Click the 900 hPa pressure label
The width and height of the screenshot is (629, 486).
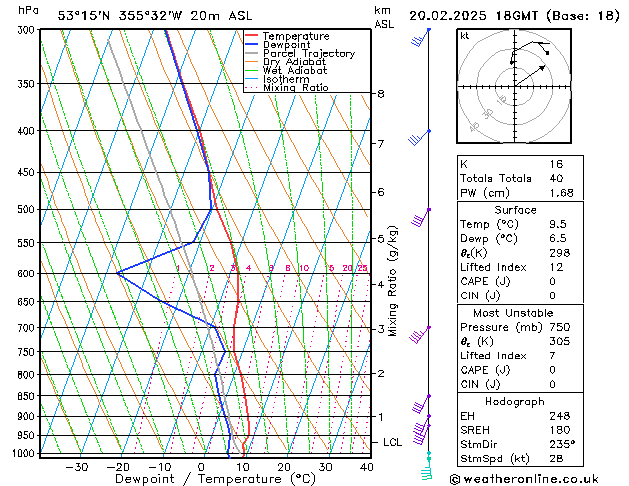[28, 416]
